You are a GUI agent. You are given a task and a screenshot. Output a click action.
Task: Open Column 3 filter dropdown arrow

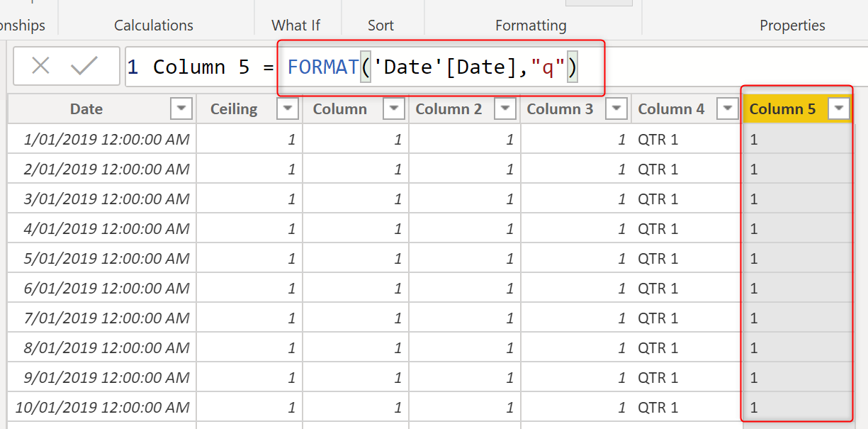pos(616,109)
